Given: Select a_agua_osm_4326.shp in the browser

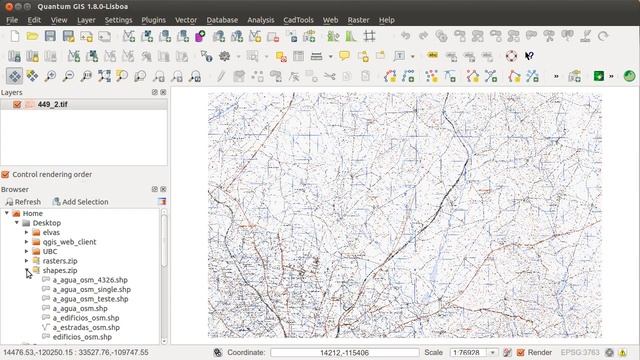Looking at the screenshot, I should click(x=90, y=280).
